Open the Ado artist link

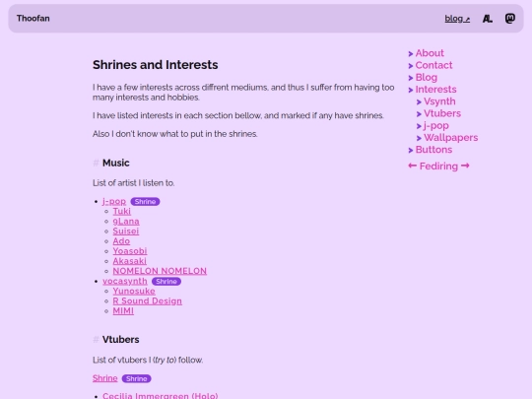click(121, 241)
